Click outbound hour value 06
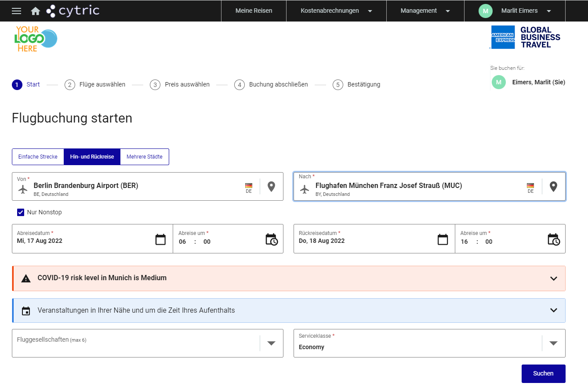Screen dimensions: 588x390 (182, 242)
